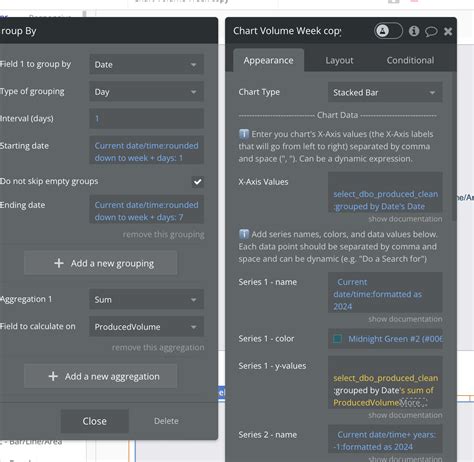Open the comments speech bubble icon
Image resolution: width=474 pixels, height=462 pixels.
click(x=431, y=31)
